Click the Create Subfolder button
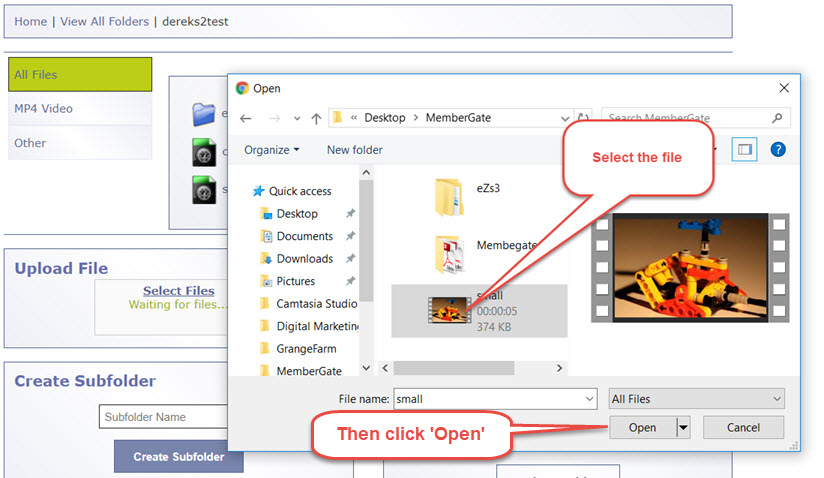Image resolution: width=824 pixels, height=478 pixels. coord(179,456)
